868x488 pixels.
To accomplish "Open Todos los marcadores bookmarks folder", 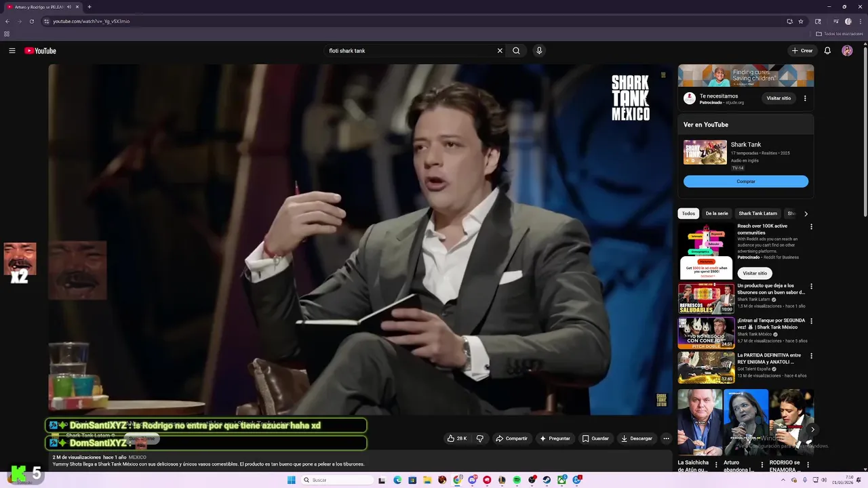I will tap(840, 33).
